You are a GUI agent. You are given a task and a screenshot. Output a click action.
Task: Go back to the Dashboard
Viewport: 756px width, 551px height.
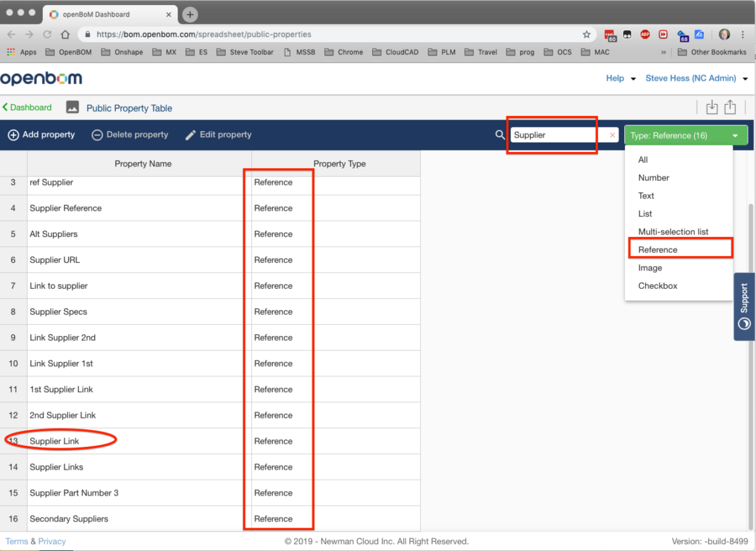[27, 107]
